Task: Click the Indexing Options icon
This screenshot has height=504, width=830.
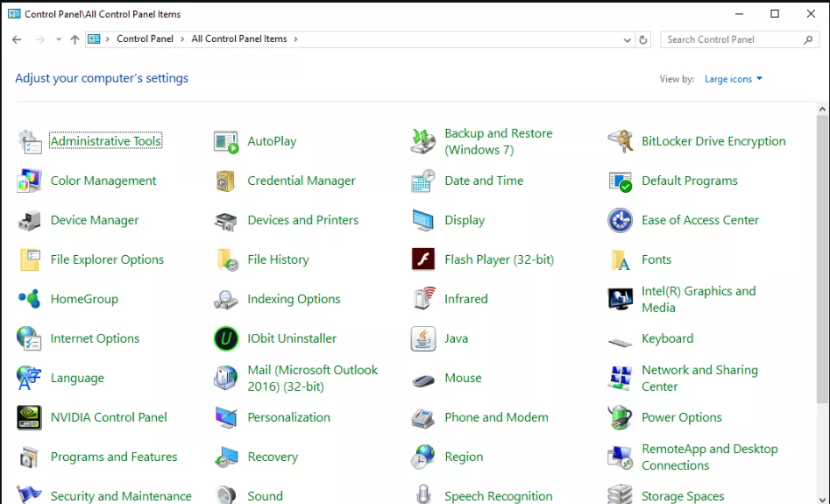Action: 226,299
